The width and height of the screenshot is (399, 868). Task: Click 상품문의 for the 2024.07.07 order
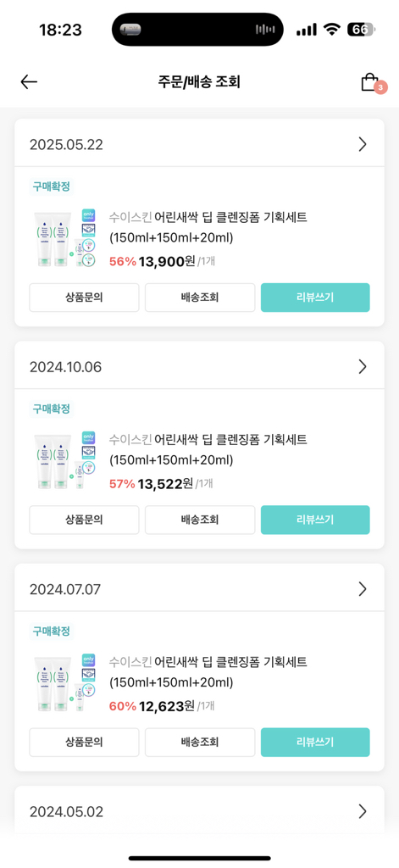point(84,743)
